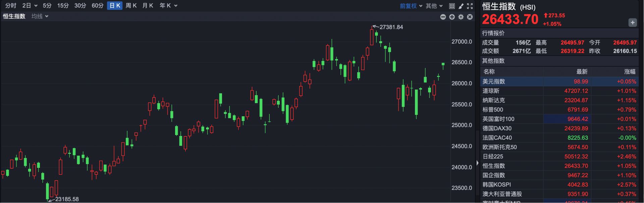Screen dimensions: 644x203
Task: Select the drawing brush tool
Action: click(461, 6)
